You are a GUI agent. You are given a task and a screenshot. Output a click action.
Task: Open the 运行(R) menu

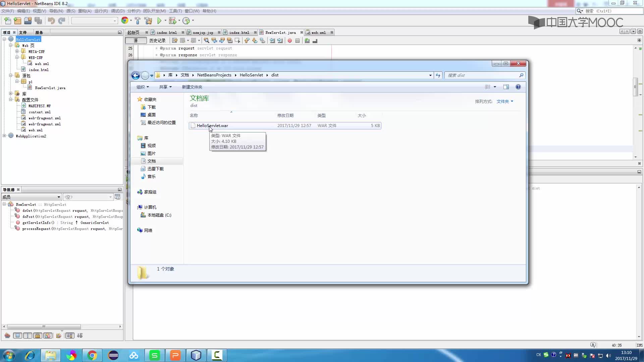coord(101,11)
